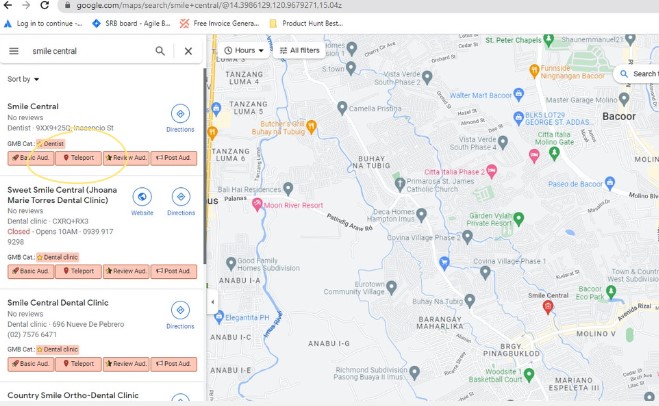Click Primarosa St. James Catholic Church pin
The width and height of the screenshot is (659, 406).
[x=400, y=184]
